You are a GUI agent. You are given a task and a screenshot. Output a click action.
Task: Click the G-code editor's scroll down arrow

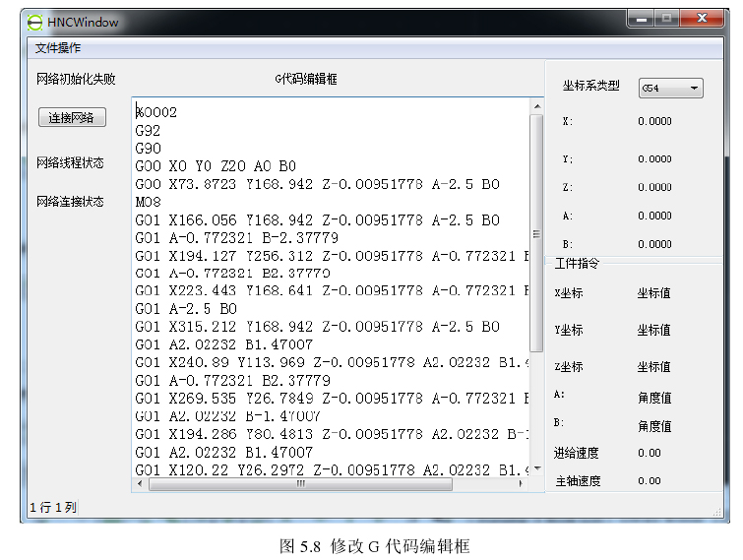536,470
